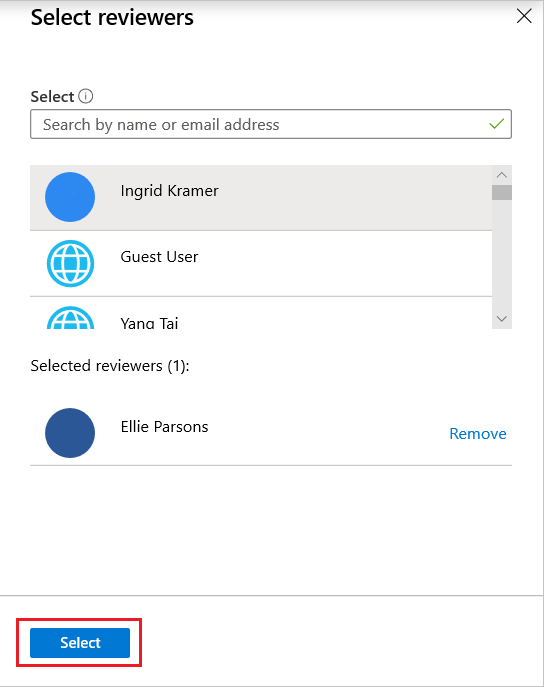The image size is (544, 687).
Task: Confirm with the blue Select button
Action: click(80, 643)
